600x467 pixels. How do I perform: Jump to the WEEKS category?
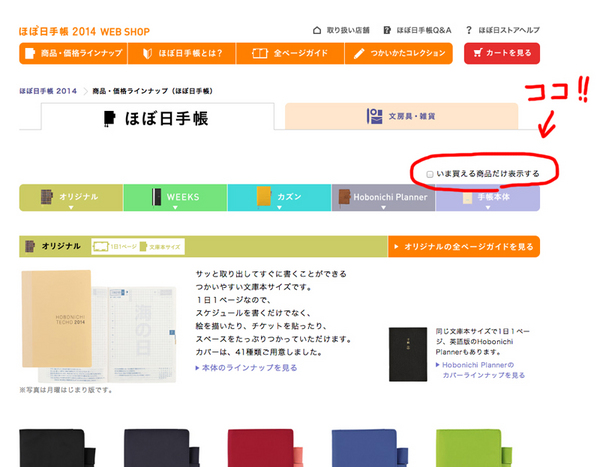pyautogui.click(x=175, y=197)
